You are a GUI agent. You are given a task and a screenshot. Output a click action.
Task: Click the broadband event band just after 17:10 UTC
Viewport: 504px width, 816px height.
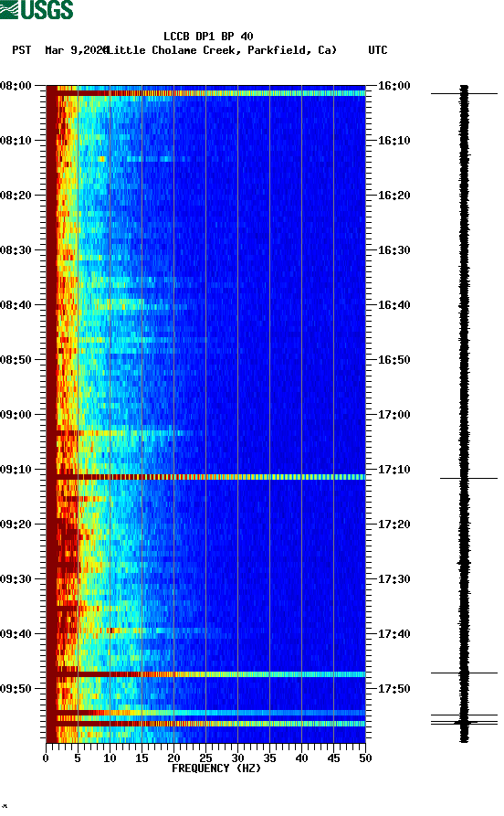(x=206, y=477)
